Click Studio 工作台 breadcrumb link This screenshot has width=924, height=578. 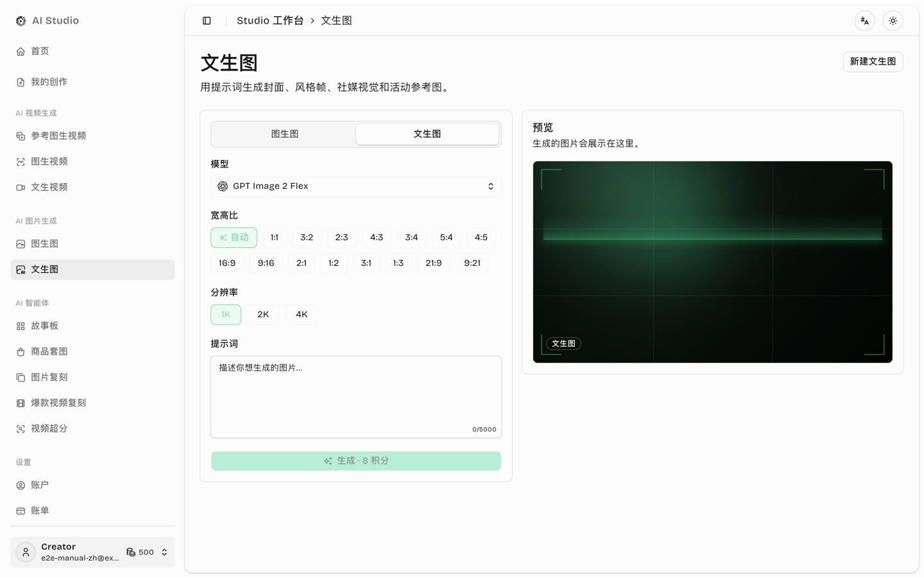pyautogui.click(x=270, y=21)
